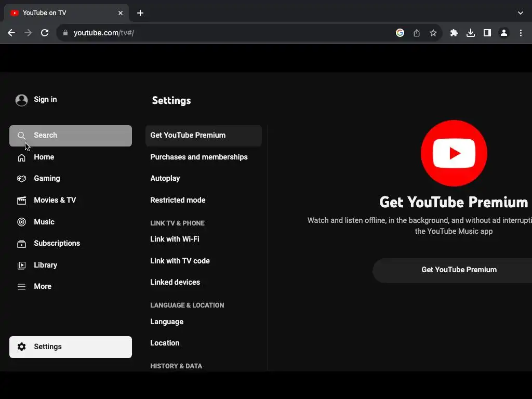Click the Movies & TV label
Screen dimensions: 532x399
(x=55, y=200)
